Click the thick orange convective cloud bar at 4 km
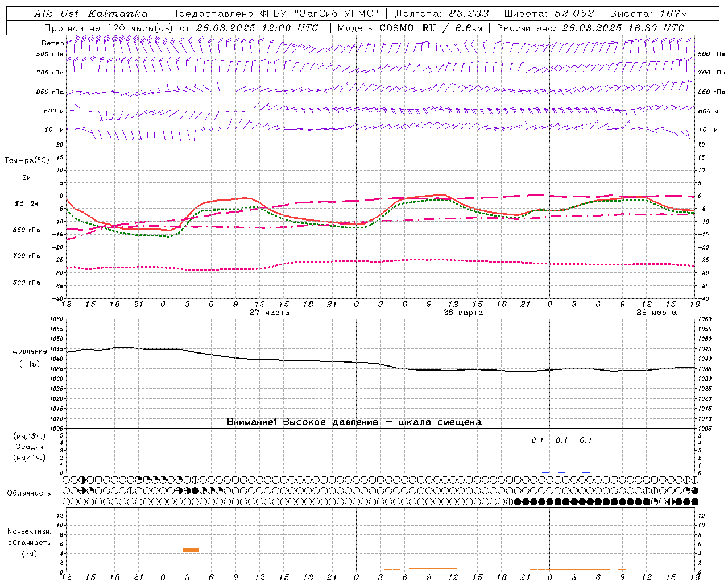The image size is (728, 582). 191,550
